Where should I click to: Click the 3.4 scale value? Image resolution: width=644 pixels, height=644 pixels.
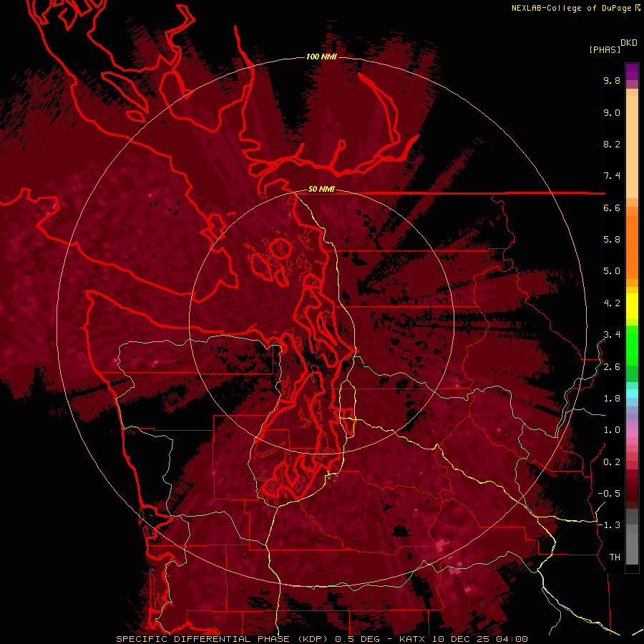(x=612, y=335)
